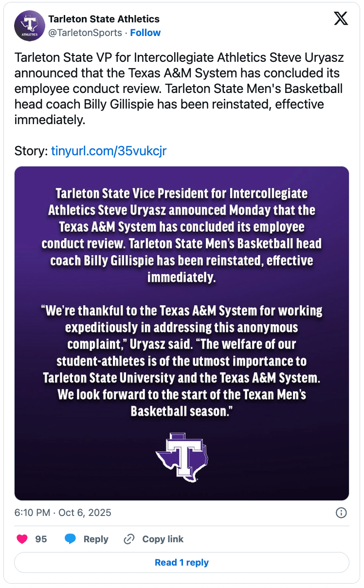Click the 6:10 PM Oct 6, 2025 timestamp
Image resolution: width=364 pixels, height=588 pixels.
click(63, 513)
